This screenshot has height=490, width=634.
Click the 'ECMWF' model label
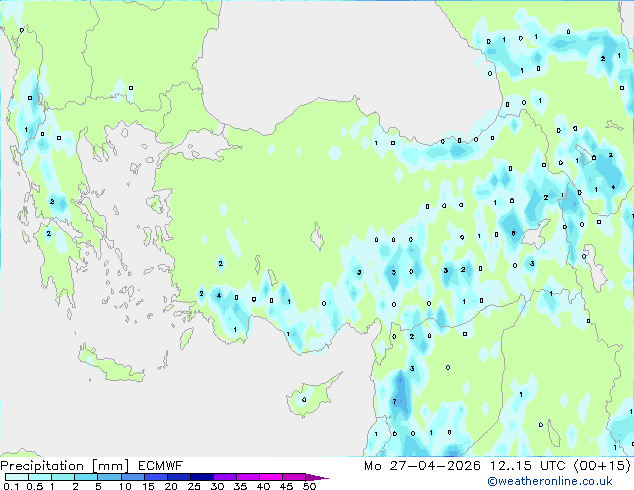[x=160, y=466]
